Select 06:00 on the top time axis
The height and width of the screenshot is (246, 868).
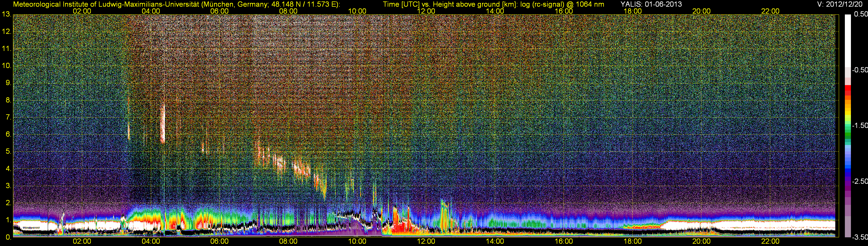(x=219, y=11)
